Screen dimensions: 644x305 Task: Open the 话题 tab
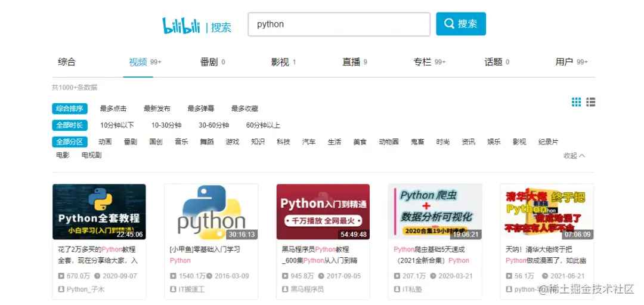click(x=497, y=62)
